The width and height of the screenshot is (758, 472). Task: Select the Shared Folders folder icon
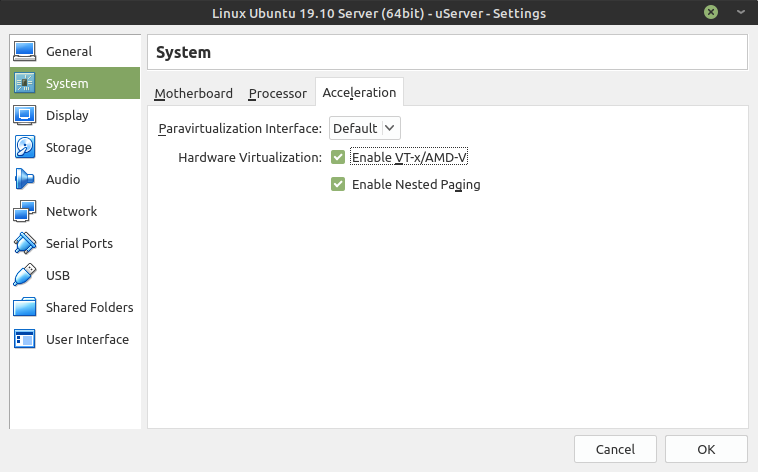pos(24,307)
